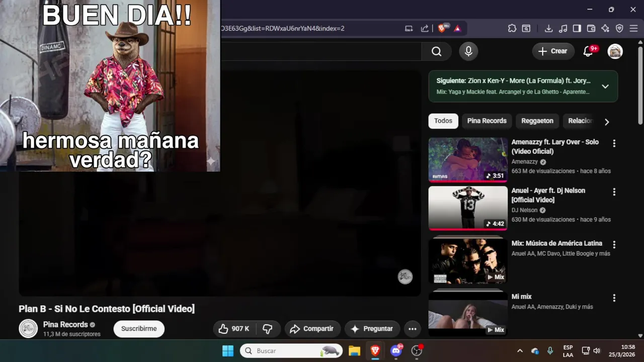Subscribe with the Suscribirme button

(x=139, y=329)
